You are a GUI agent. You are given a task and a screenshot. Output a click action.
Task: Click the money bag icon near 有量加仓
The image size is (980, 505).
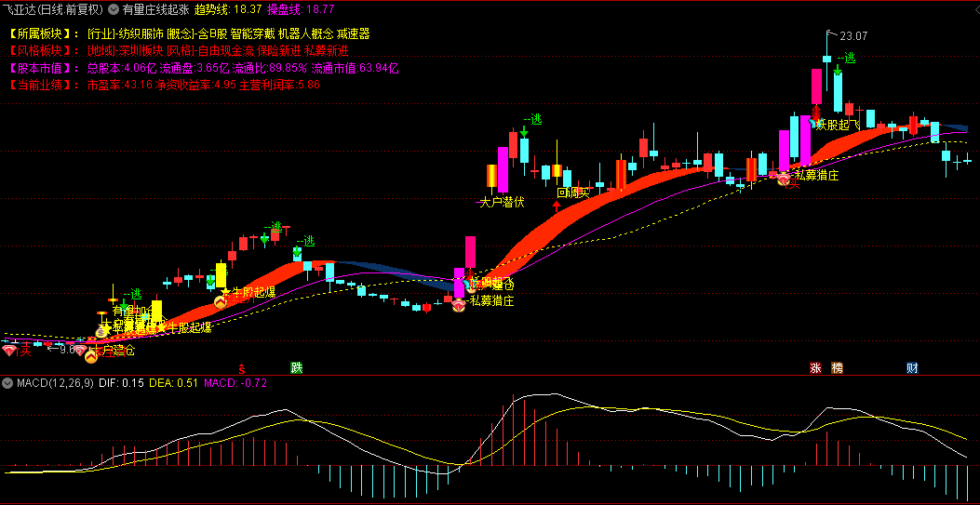(101, 332)
